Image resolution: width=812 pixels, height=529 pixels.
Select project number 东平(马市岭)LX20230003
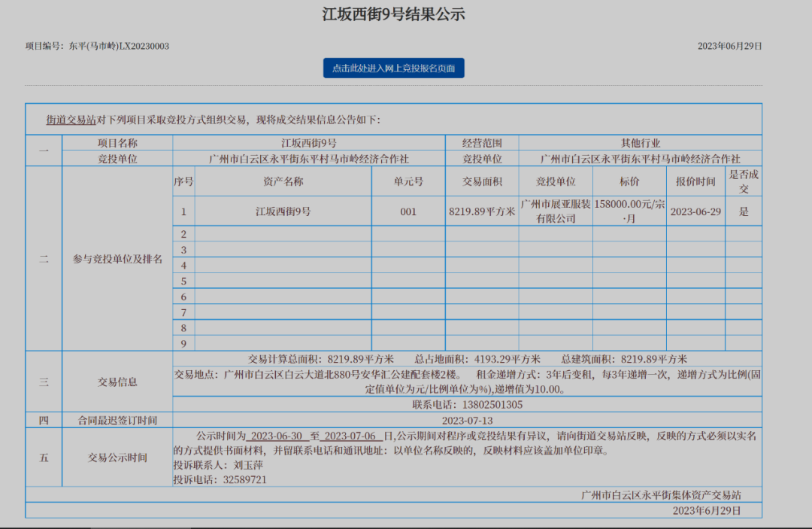click(x=119, y=46)
